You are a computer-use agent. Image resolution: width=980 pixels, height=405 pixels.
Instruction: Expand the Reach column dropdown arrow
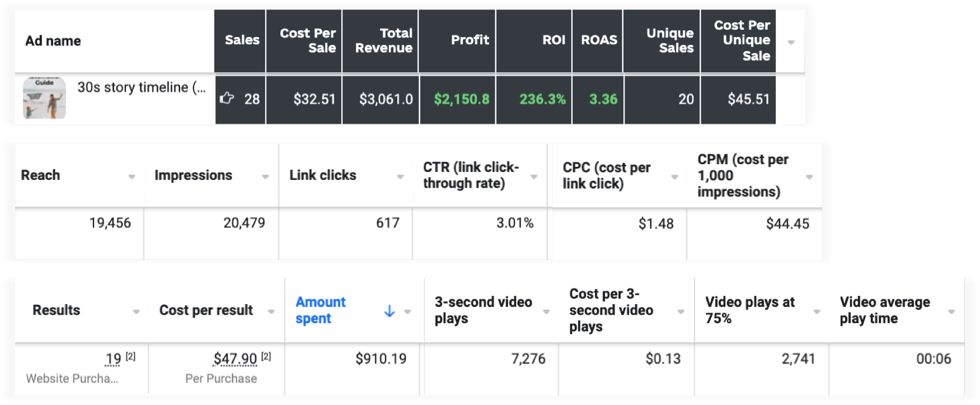point(132,177)
